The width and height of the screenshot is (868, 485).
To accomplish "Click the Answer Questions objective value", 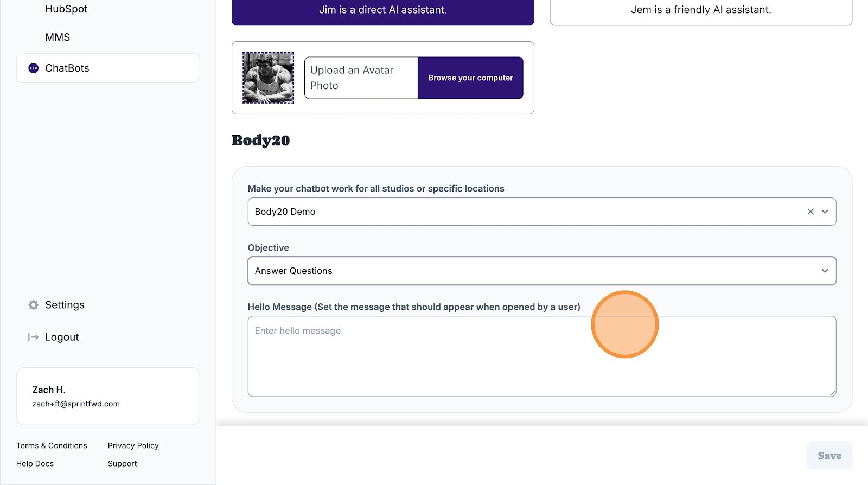I will tap(293, 271).
